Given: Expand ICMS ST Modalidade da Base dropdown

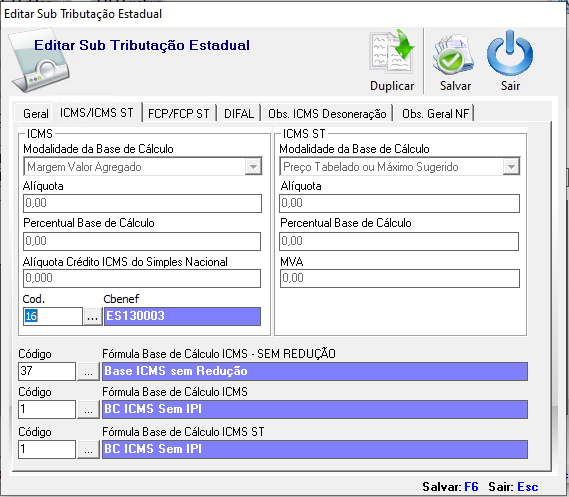Looking at the screenshot, I should coord(511,167).
